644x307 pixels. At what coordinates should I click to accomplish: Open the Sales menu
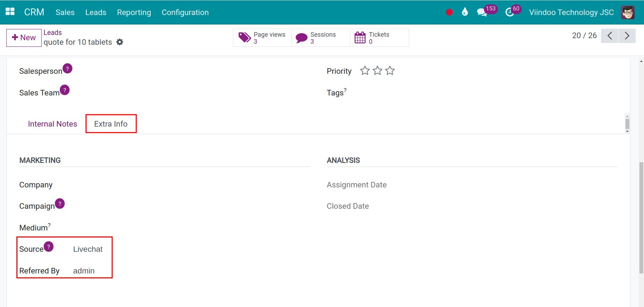[x=65, y=12]
